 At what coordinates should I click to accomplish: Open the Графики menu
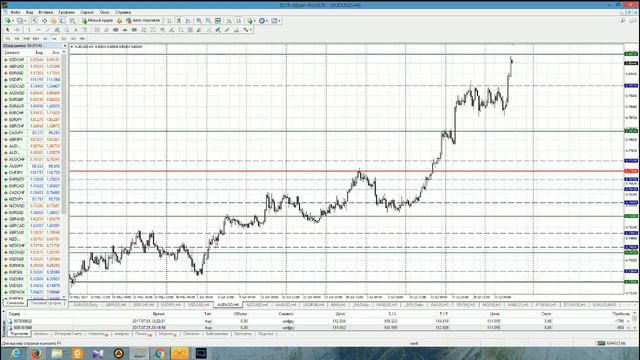click(x=66, y=12)
